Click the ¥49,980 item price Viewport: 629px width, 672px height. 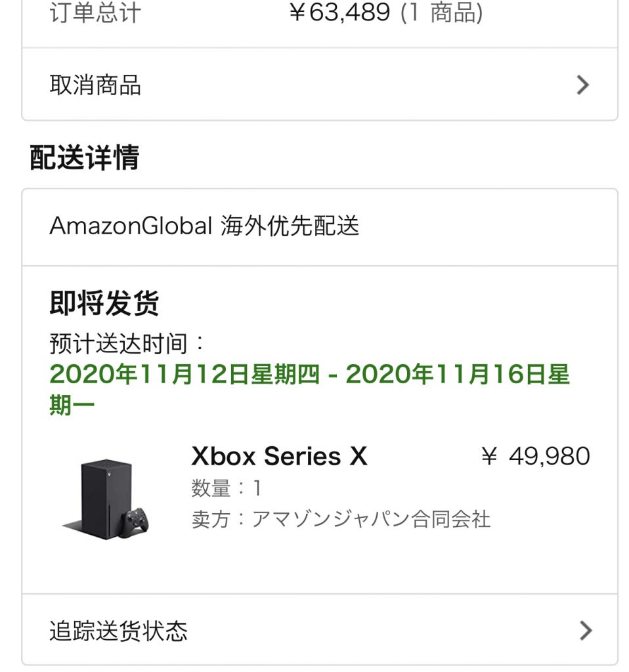(x=536, y=456)
